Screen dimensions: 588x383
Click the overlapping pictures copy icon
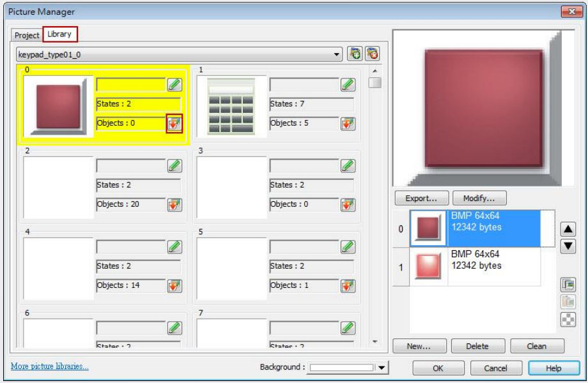click(568, 285)
